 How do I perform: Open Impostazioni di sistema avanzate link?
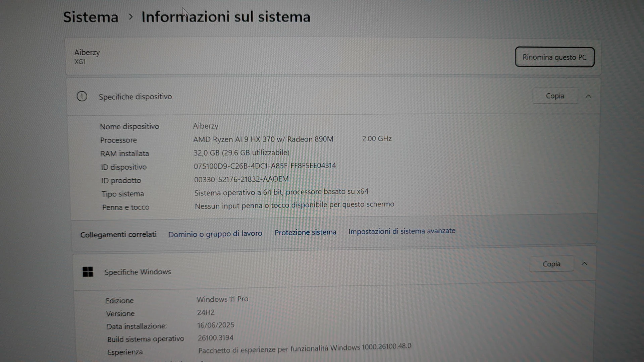pyautogui.click(x=402, y=231)
